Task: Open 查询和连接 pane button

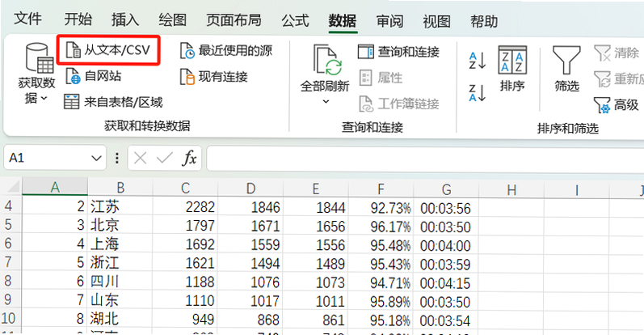Action: pyautogui.click(x=398, y=52)
